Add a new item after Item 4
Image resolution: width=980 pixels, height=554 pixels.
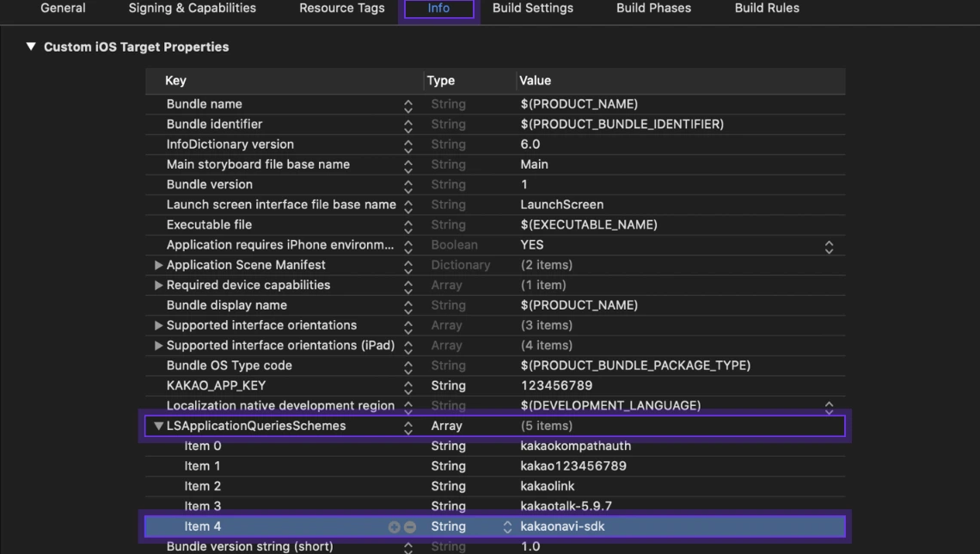coord(394,527)
